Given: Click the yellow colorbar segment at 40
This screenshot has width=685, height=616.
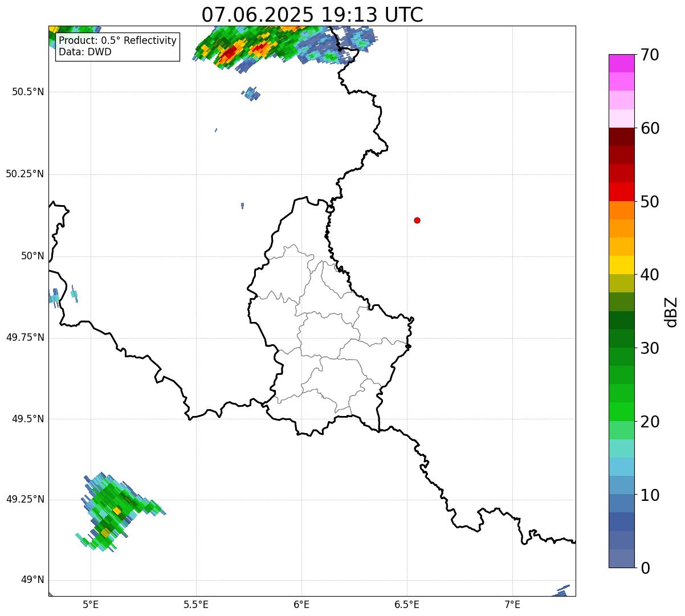Looking at the screenshot, I should pyautogui.click(x=621, y=266).
